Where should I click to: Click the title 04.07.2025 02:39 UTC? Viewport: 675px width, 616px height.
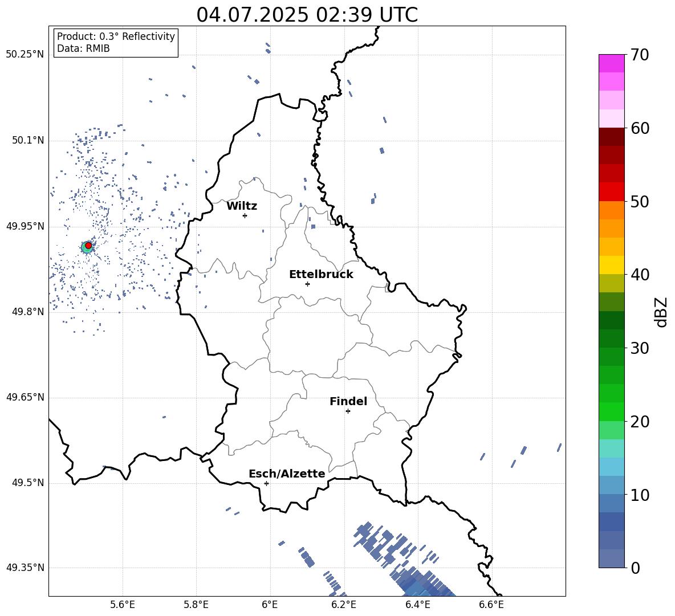click(307, 15)
